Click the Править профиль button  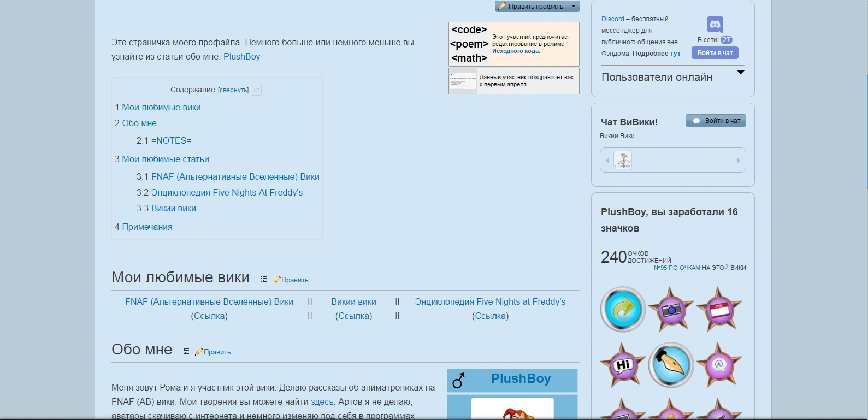(x=532, y=7)
